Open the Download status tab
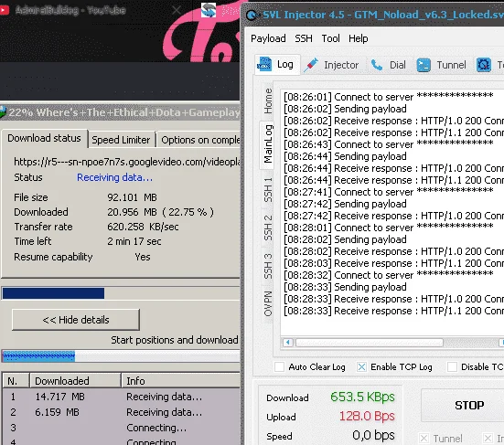 [x=44, y=138]
